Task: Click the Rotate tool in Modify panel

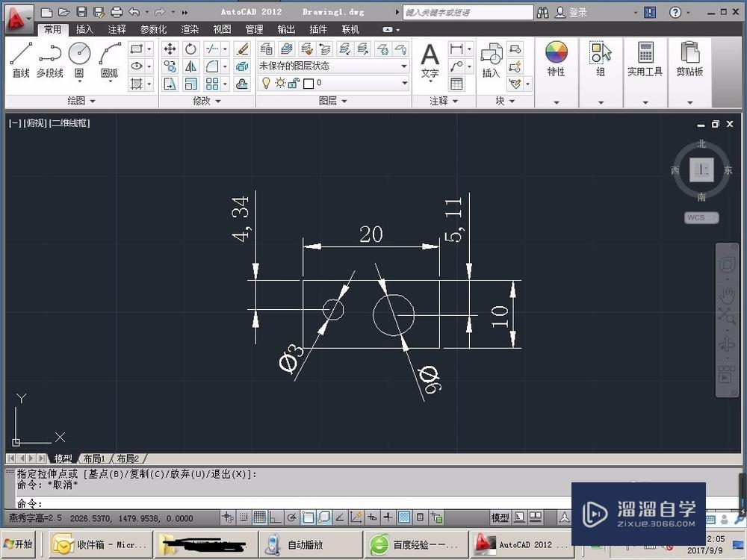Action: click(x=191, y=49)
